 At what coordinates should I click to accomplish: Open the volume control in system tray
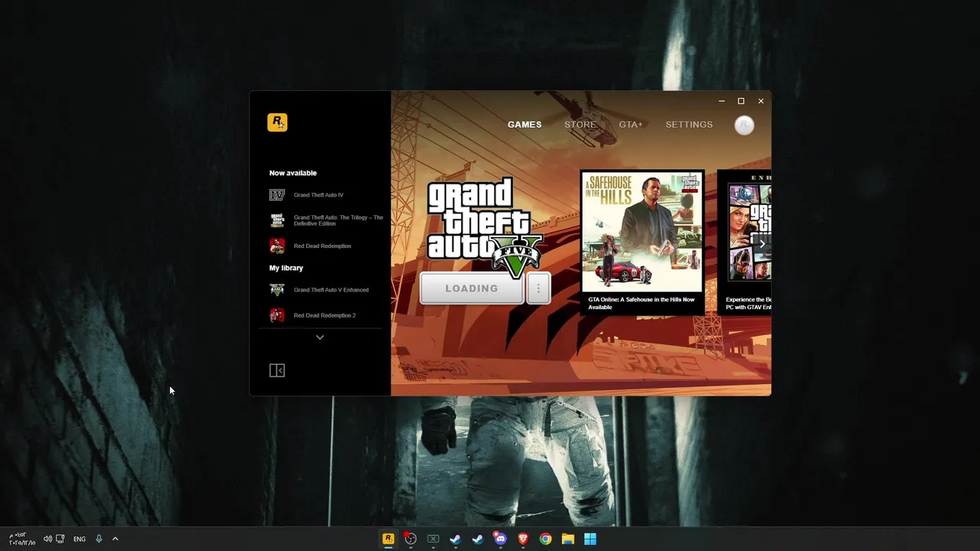click(x=47, y=539)
